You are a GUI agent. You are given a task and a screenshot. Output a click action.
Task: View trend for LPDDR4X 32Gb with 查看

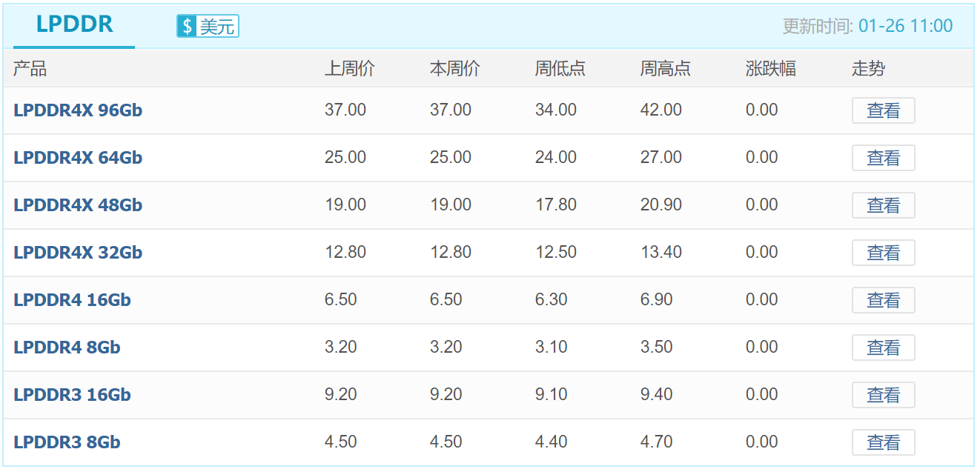[x=883, y=253]
